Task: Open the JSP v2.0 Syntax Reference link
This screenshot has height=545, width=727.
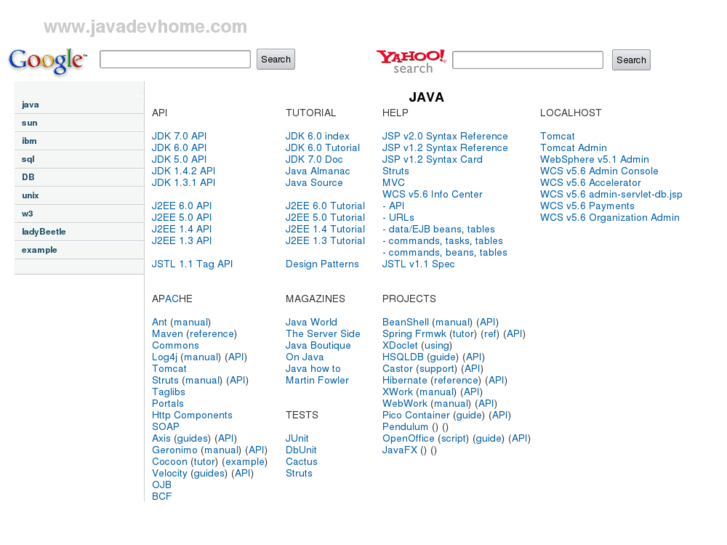Action: pyautogui.click(x=445, y=136)
